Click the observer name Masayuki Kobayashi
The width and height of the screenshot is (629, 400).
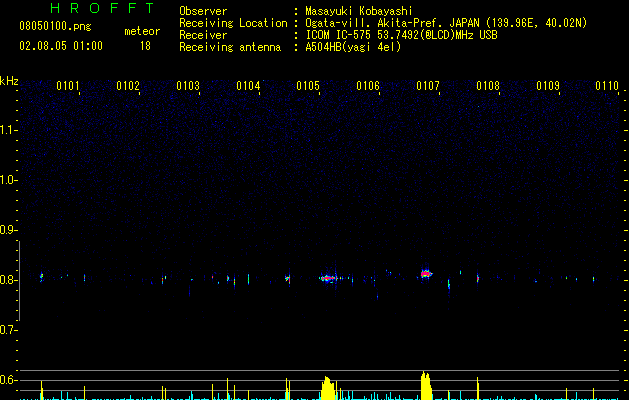pos(359,11)
